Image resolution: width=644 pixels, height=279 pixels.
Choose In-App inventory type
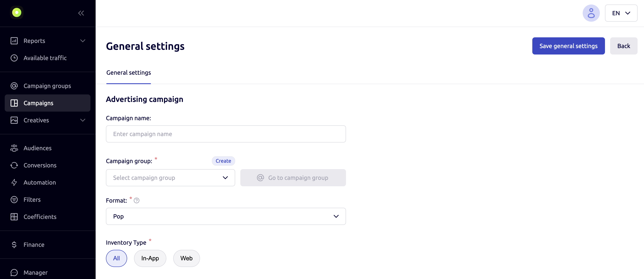pyautogui.click(x=150, y=258)
